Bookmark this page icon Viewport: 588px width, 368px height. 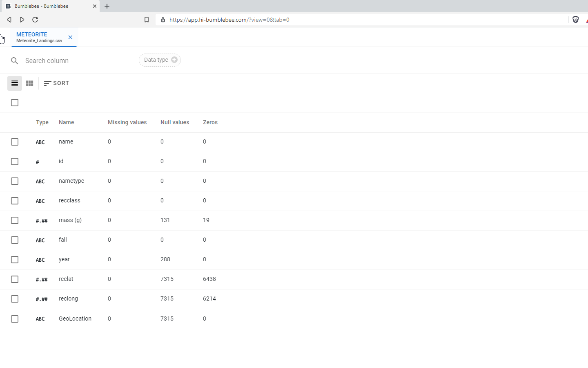[147, 20]
